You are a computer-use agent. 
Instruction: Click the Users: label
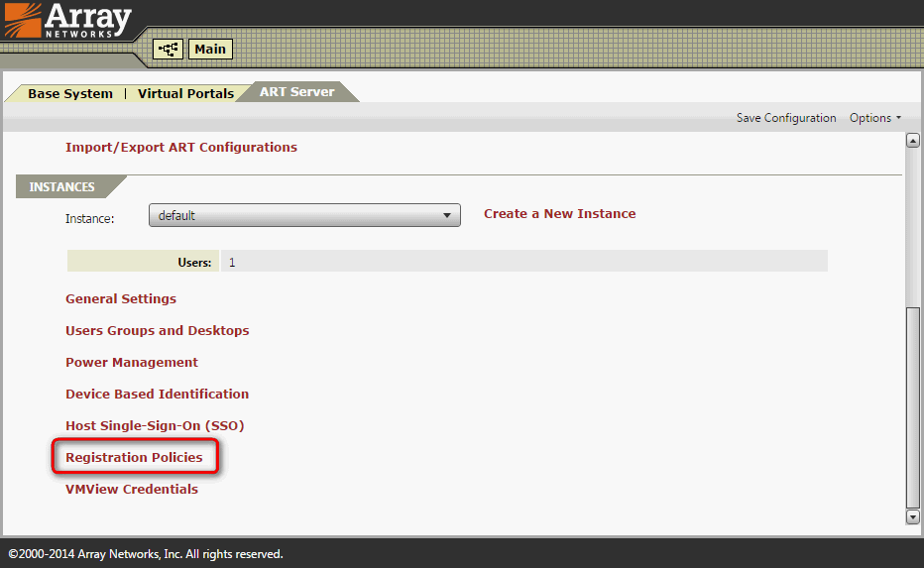pos(194,263)
